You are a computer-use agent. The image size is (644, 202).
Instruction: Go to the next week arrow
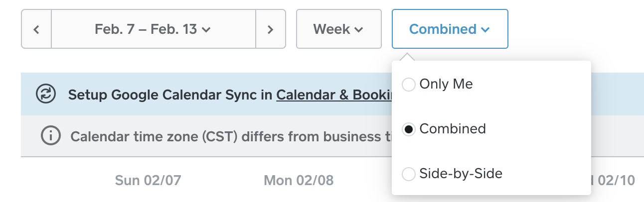(270, 29)
